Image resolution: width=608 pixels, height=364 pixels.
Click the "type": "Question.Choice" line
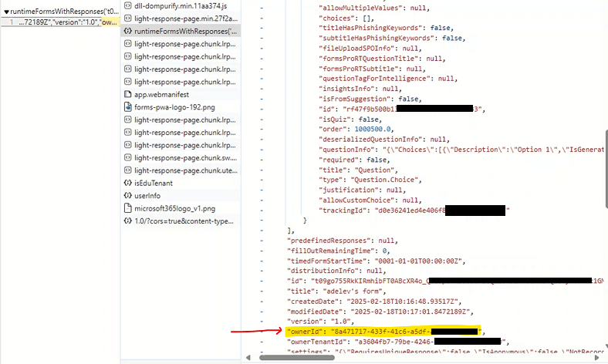(x=370, y=180)
